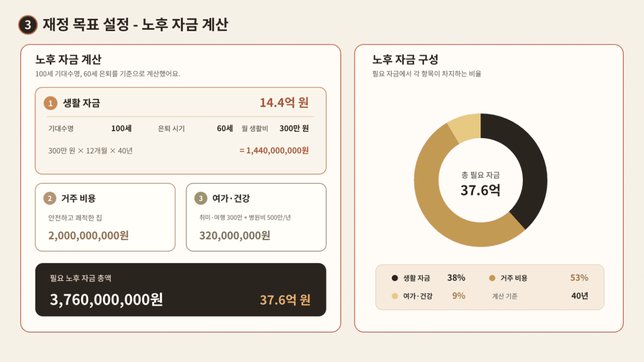Viewport: 644px width, 362px height.
Task: Click the 월 생활비 300만 원 value
Action: [x=294, y=129]
